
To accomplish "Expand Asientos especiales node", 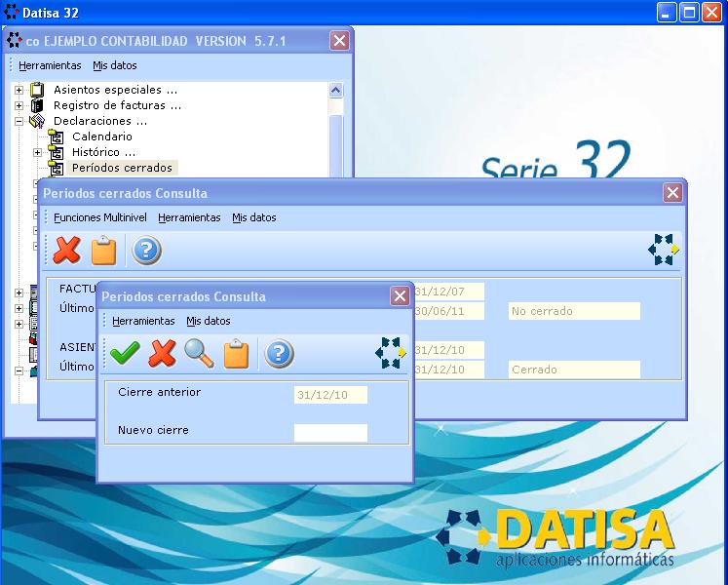I will tap(19, 90).
